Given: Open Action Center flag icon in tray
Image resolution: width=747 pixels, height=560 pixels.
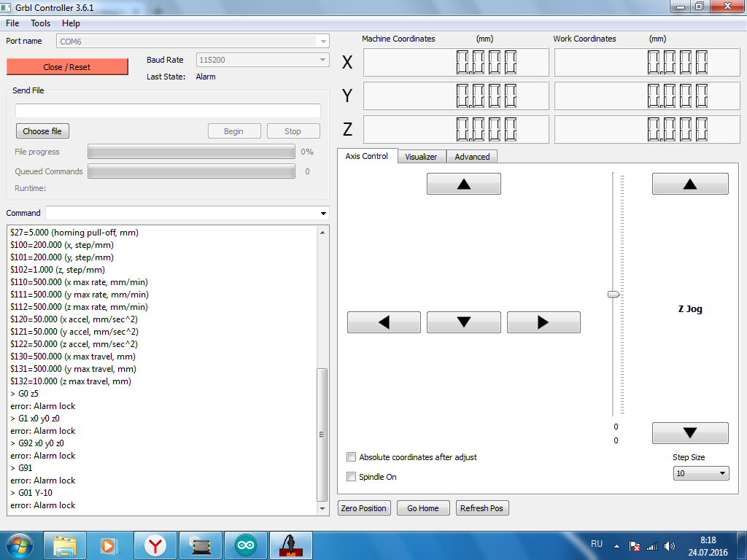Looking at the screenshot, I should coord(634,546).
